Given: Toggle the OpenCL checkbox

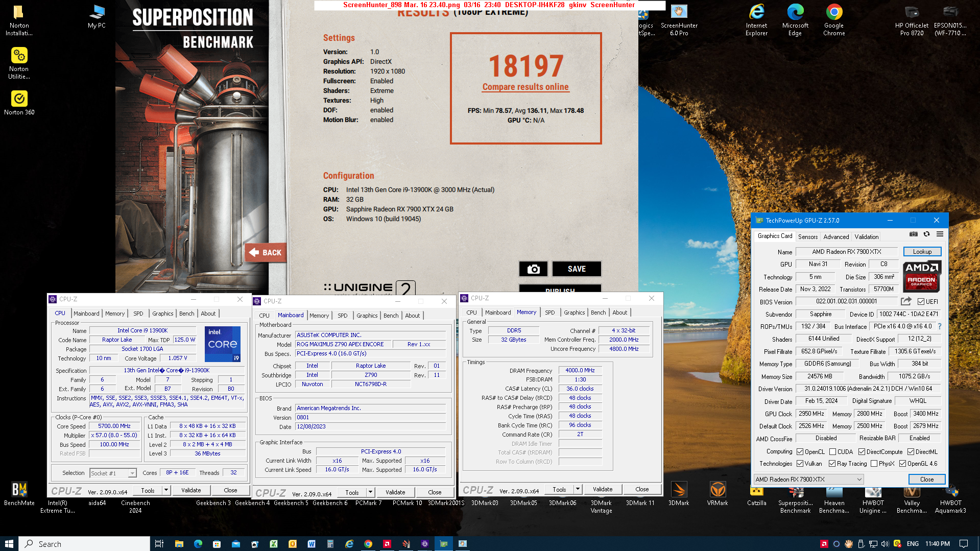Looking at the screenshot, I should pyautogui.click(x=800, y=451).
